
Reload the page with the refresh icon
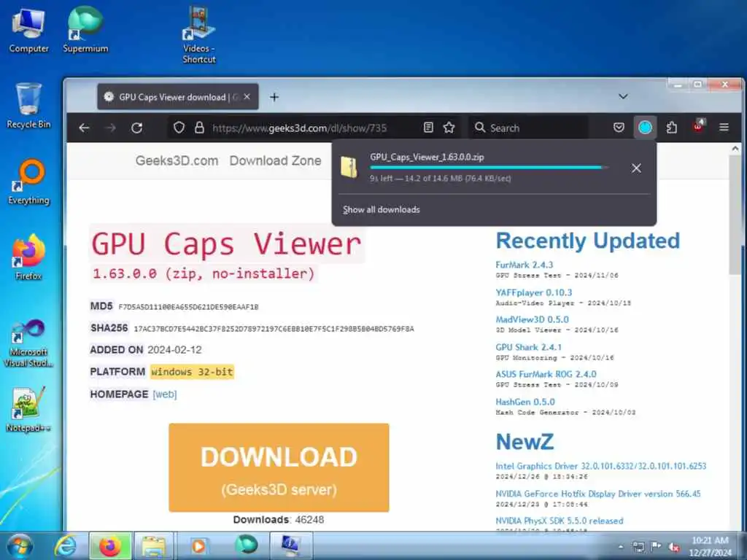pos(136,128)
